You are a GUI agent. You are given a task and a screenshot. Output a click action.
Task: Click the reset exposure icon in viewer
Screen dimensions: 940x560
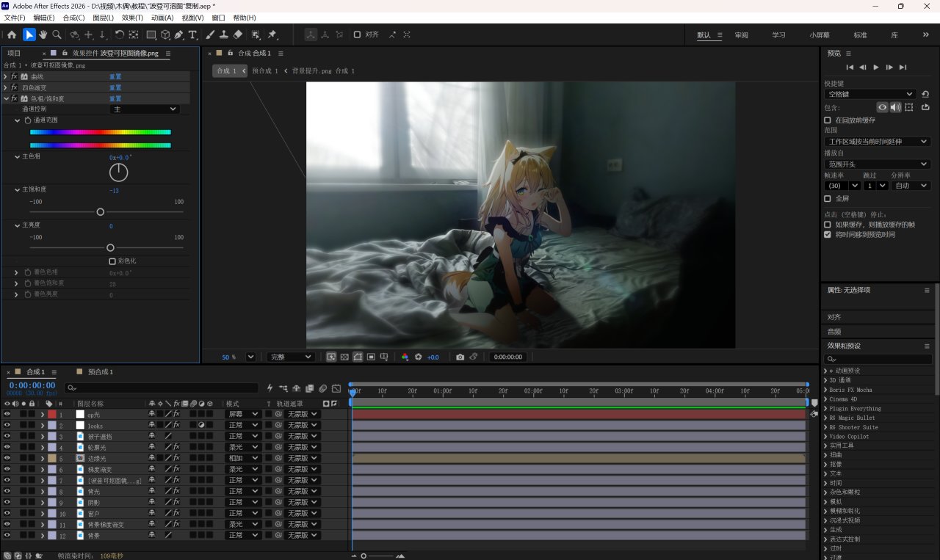[419, 357]
